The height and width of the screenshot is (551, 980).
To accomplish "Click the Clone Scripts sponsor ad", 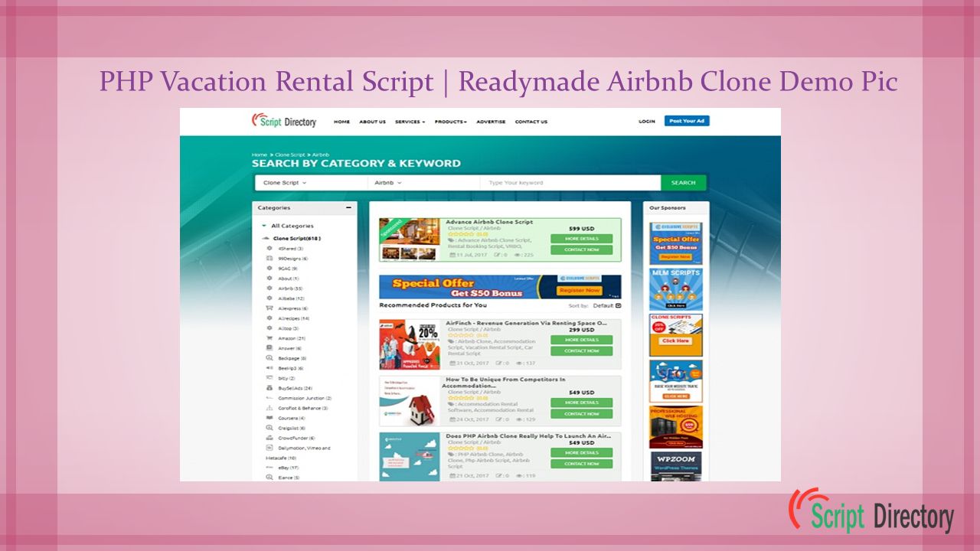I will [676, 335].
